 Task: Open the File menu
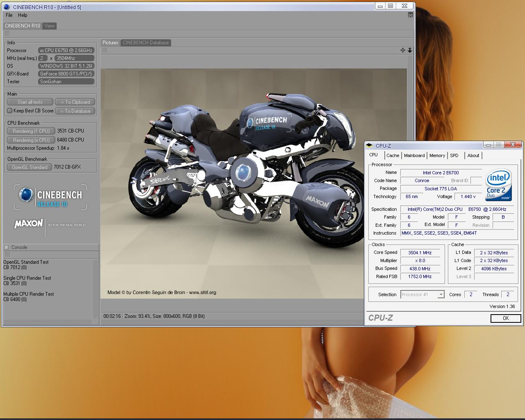pyautogui.click(x=9, y=15)
